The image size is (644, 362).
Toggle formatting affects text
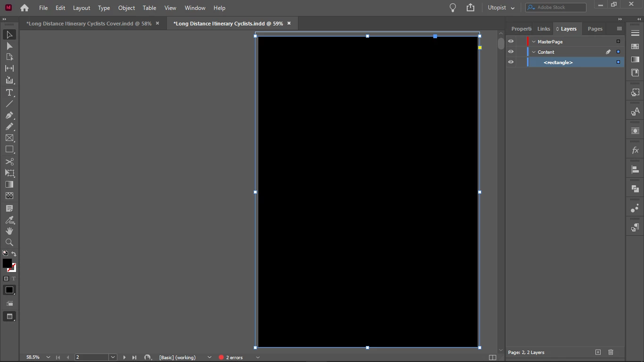point(13,279)
